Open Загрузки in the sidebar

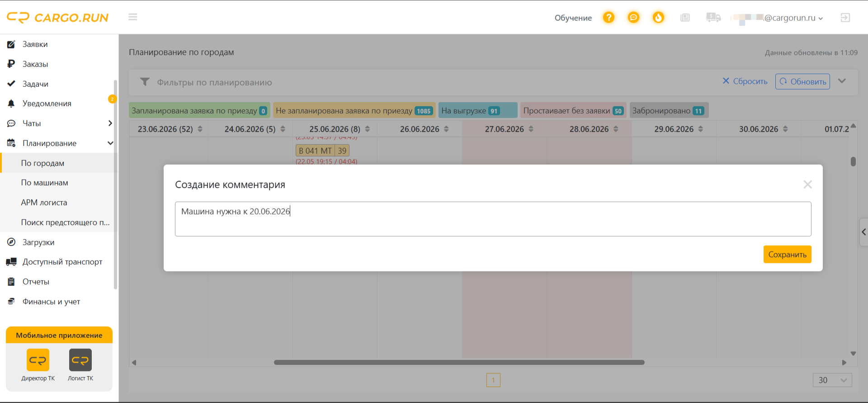tap(38, 242)
